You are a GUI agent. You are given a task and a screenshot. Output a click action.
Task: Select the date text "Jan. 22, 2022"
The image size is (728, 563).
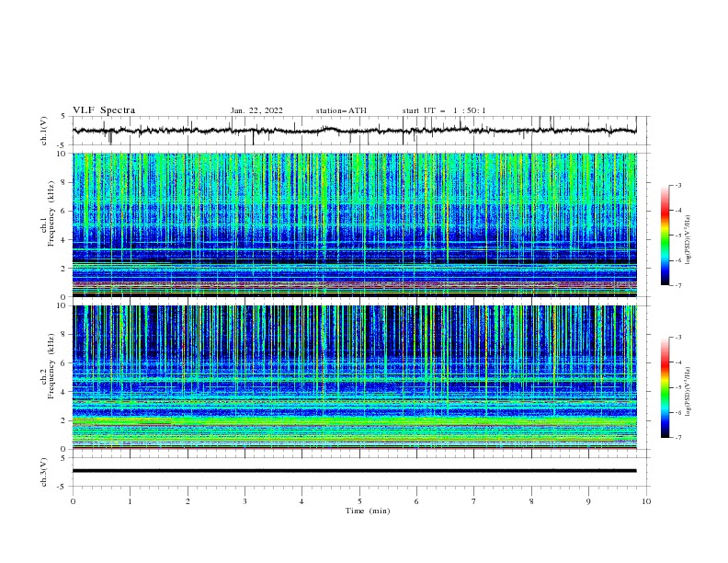coord(256,110)
